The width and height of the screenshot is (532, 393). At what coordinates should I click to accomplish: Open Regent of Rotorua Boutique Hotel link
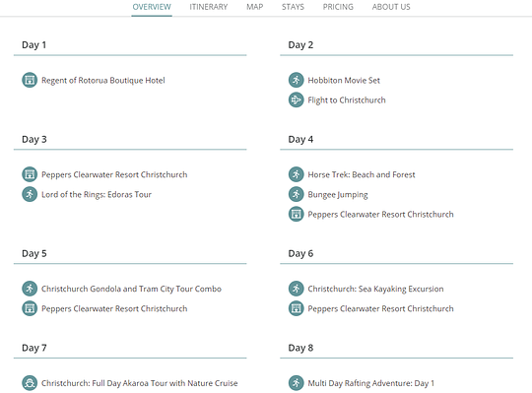(x=103, y=81)
